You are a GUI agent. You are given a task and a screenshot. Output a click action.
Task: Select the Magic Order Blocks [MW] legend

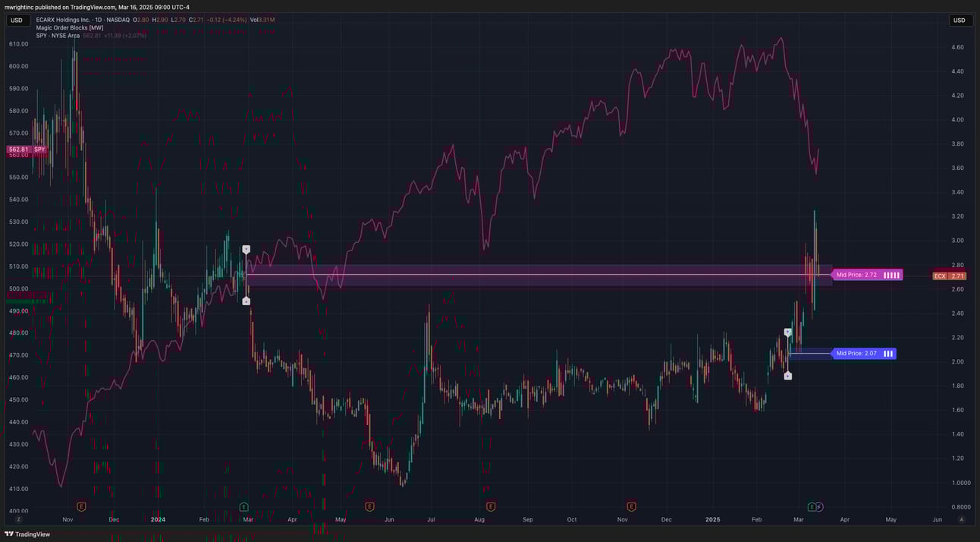pyautogui.click(x=70, y=27)
